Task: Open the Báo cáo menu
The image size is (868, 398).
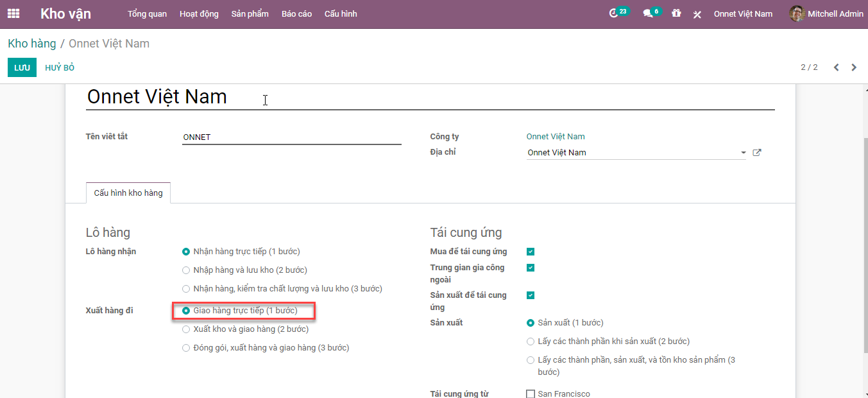Action: coord(296,13)
